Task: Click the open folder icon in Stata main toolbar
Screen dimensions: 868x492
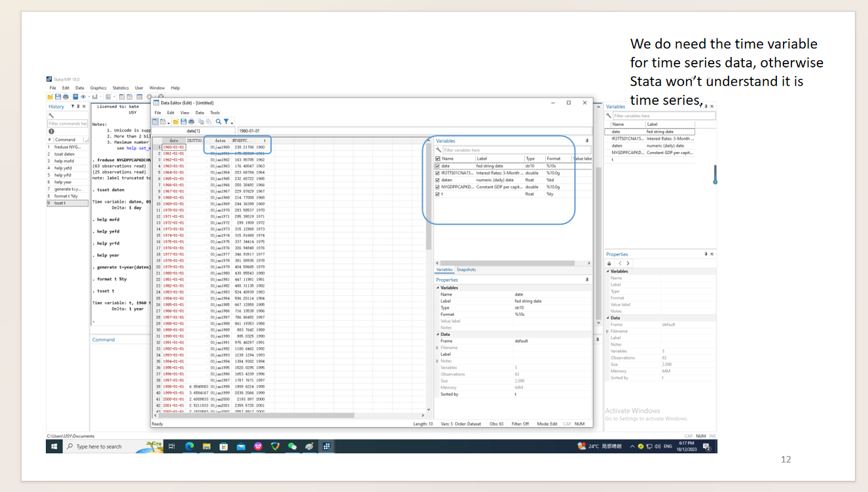Action: [50, 97]
